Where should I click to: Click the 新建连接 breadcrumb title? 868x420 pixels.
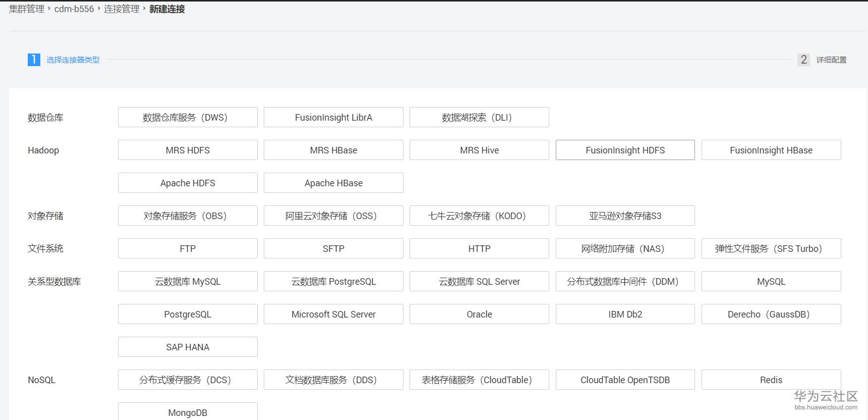167,9
